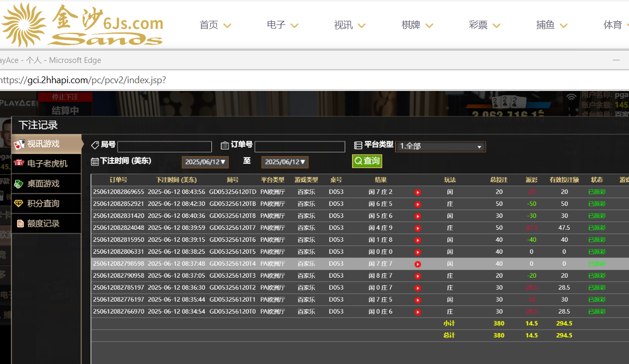The image size is (629, 364).
Task: Open calendar icon beside 下注时间 label
Action: click(x=95, y=162)
